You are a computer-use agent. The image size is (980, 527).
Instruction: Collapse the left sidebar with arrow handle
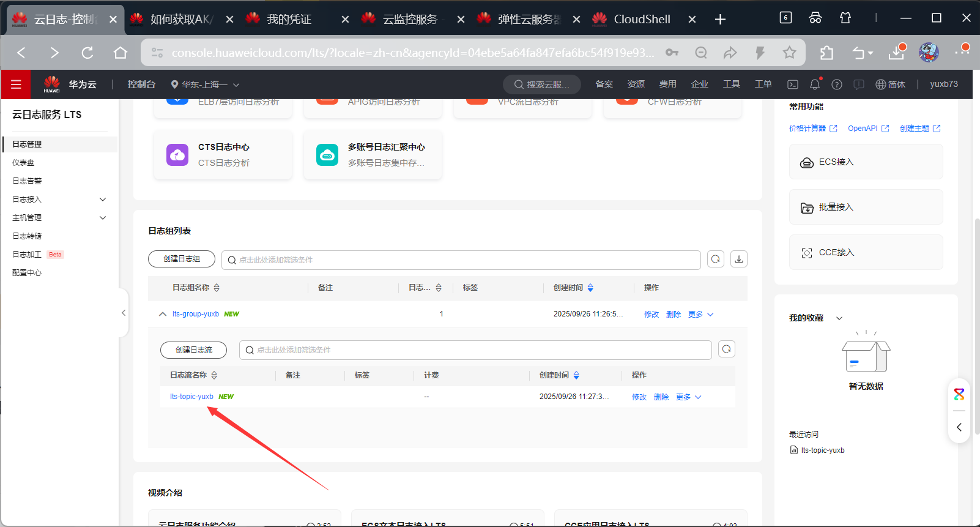[124, 313]
